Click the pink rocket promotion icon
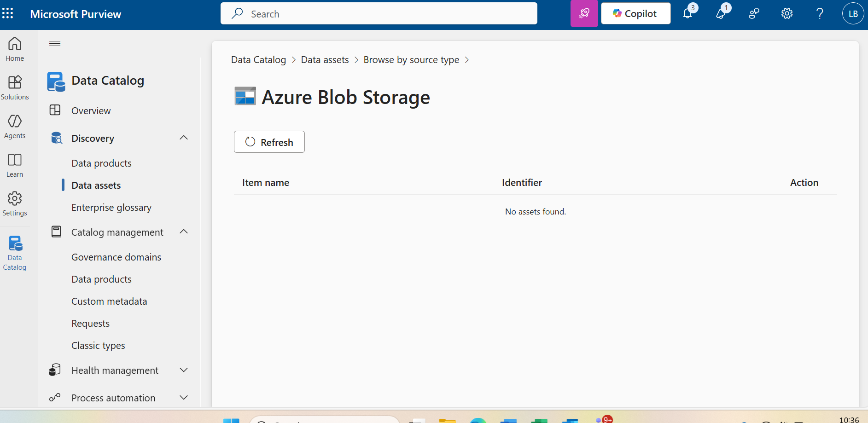The image size is (868, 423). pos(584,13)
